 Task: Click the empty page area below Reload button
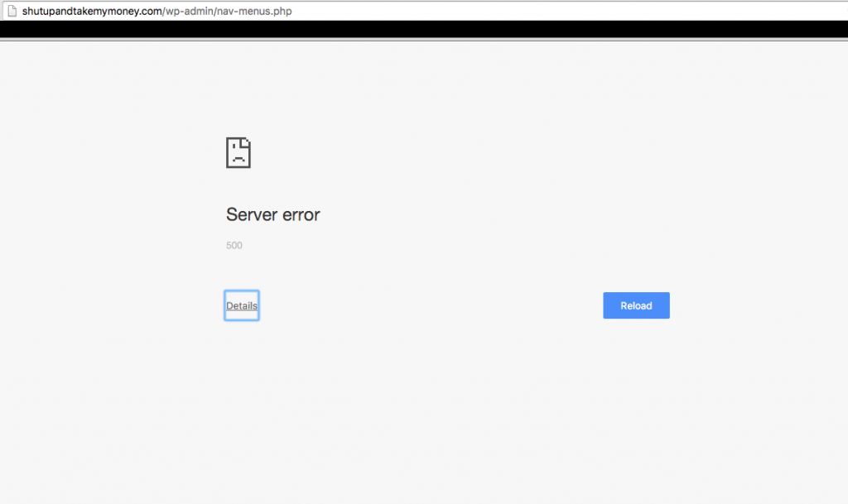[x=636, y=389]
